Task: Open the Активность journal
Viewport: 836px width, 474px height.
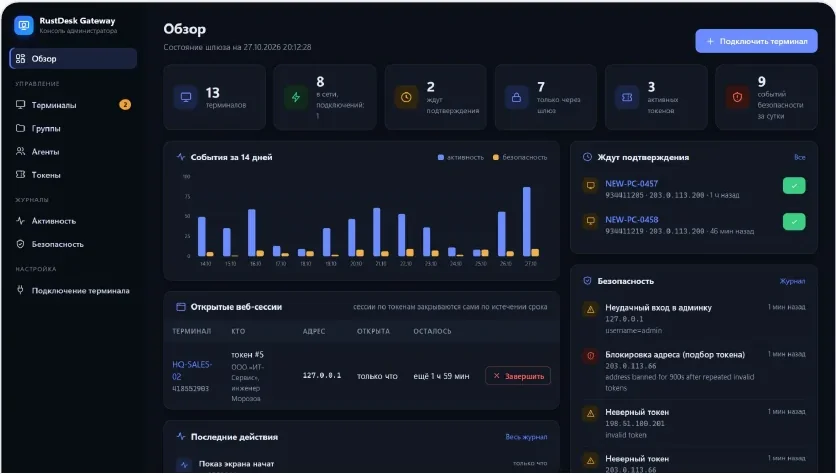Action: (x=73, y=221)
